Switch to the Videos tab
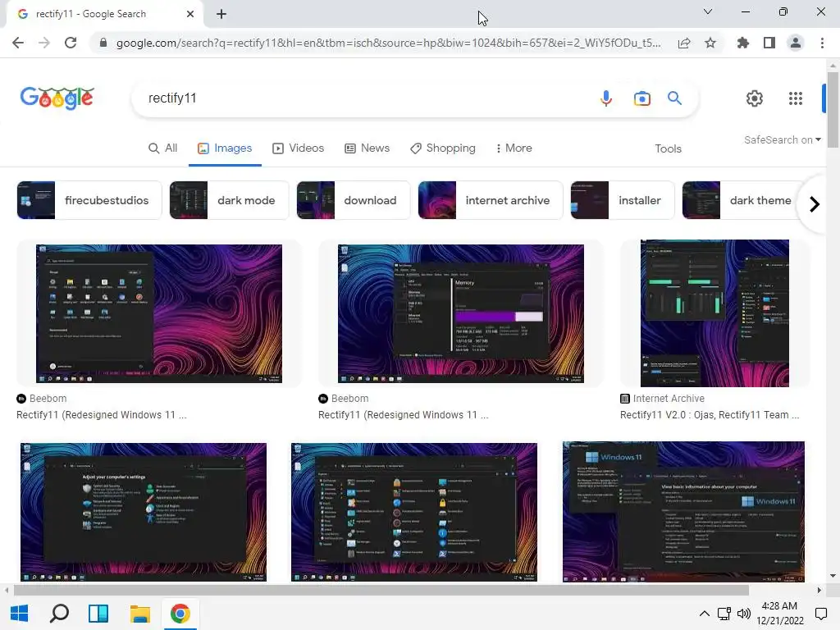Image resolution: width=840 pixels, height=630 pixels. coord(299,148)
